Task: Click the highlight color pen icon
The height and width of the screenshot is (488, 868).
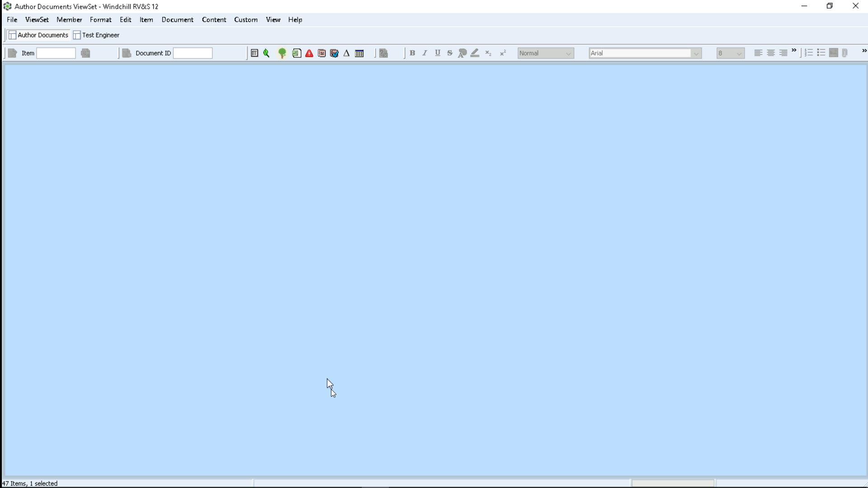Action: (475, 53)
